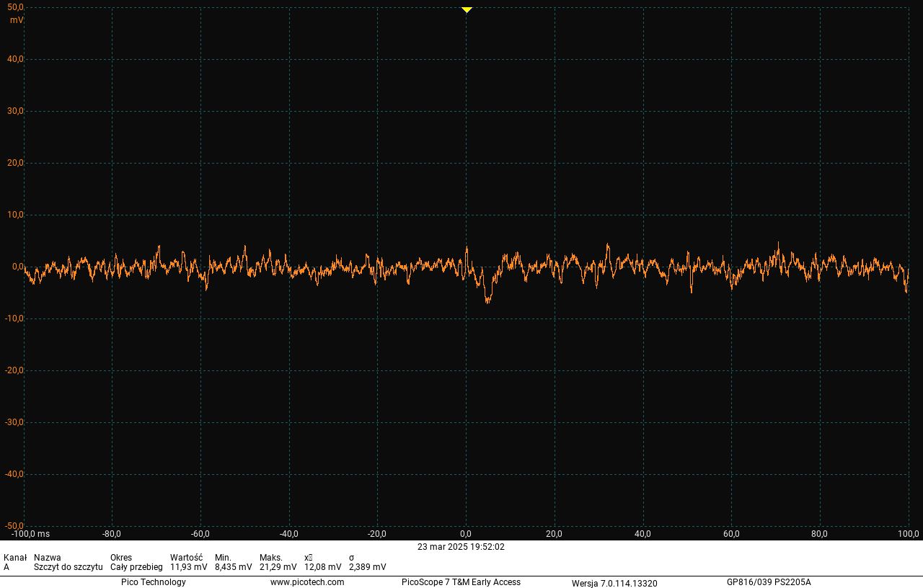
Task: Click the capture timestamp 23 mar 2025 19:52:02
Action: click(x=461, y=547)
